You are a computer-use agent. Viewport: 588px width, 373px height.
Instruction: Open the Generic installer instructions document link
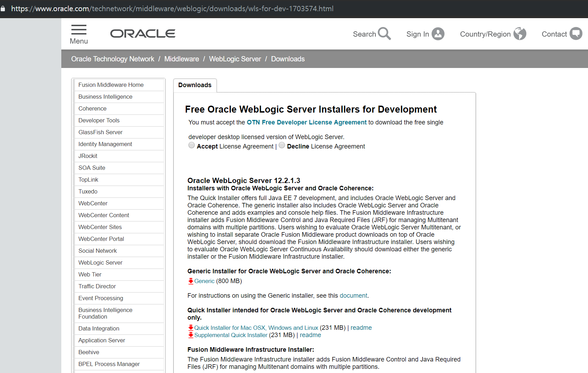[x=353, y=296]
